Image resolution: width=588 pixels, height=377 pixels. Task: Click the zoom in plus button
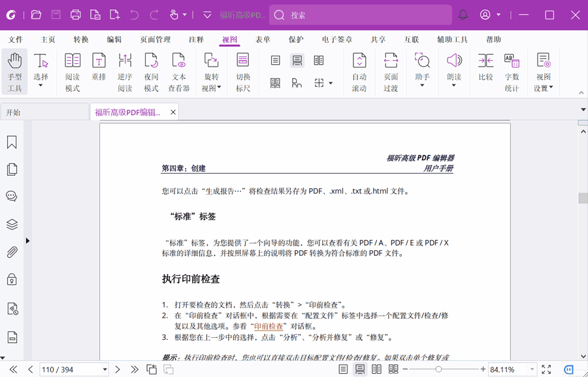(x=483, y=370)
